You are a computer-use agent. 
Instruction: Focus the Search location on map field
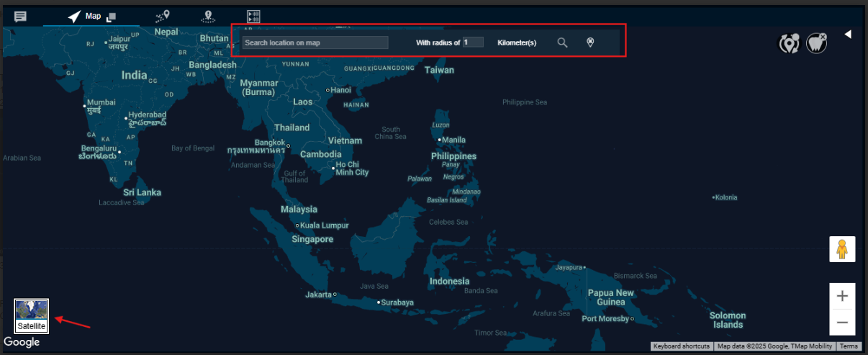[315, 42]
